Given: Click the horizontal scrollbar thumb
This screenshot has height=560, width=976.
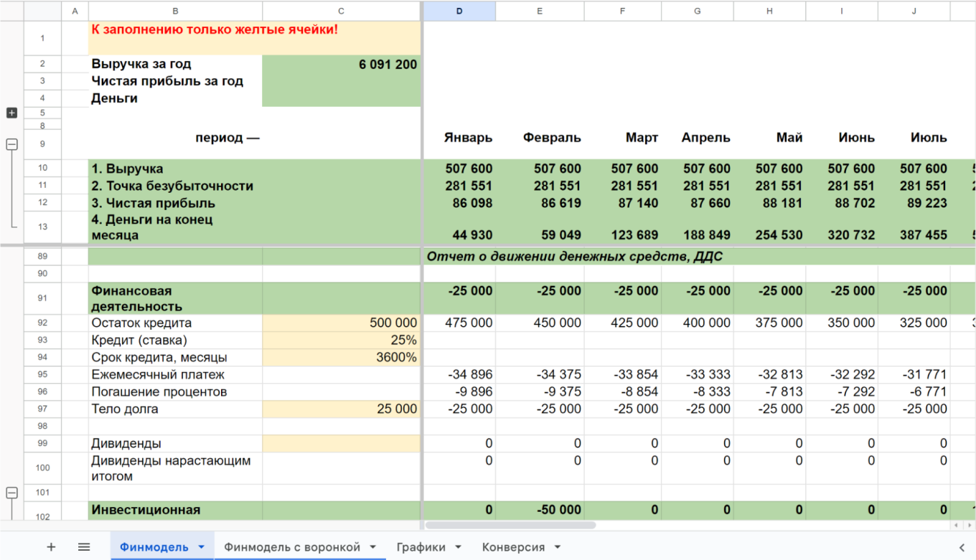Looking at the screenshot, I should pos(510,525).
